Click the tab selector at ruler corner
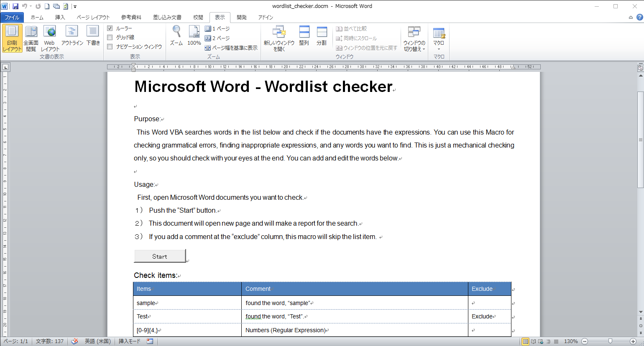 [x=5, y=67]
